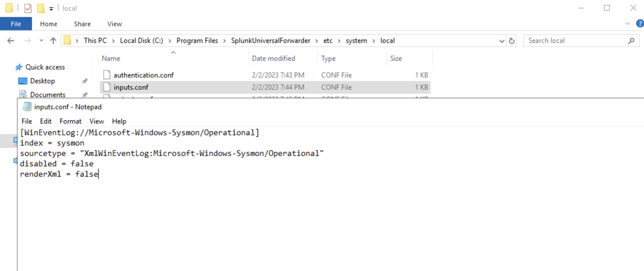Click the sourcetype line in Notepad
Viewport: 644px width, 271px height.
(x=172, y=153)
